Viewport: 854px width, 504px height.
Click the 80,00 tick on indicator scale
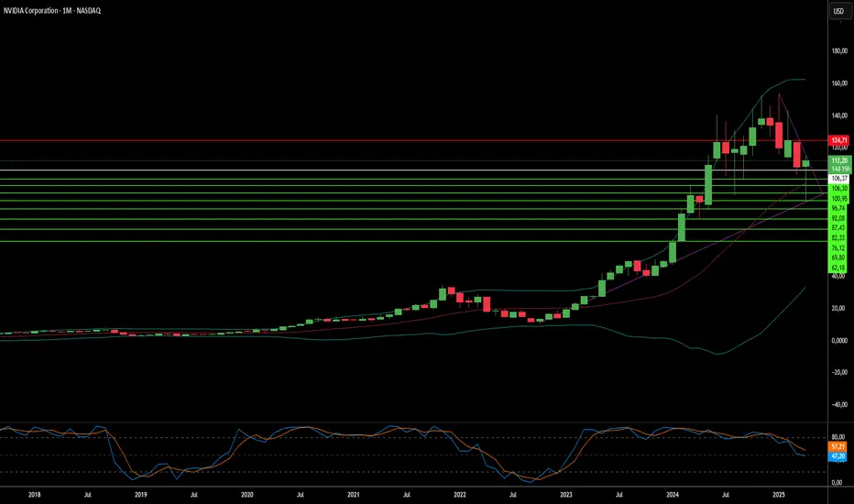coord(838,437)
